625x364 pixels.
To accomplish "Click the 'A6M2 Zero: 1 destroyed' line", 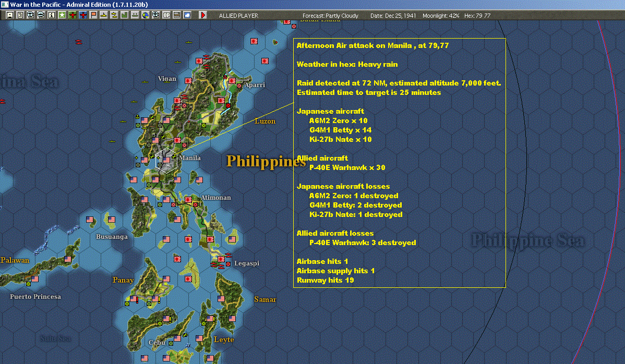I will pos(354,196).
